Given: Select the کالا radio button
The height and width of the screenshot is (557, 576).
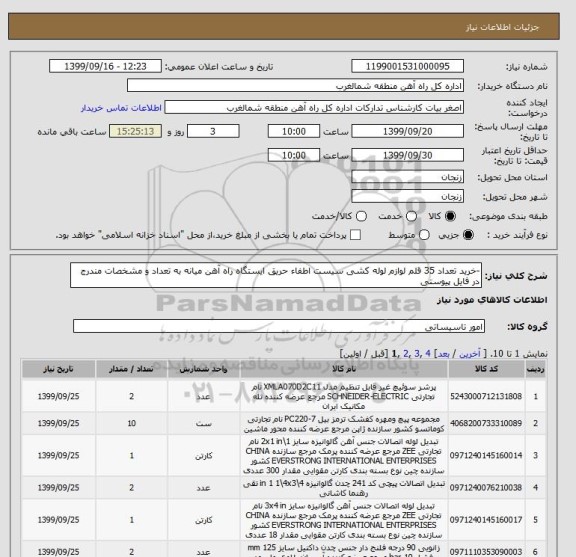Looking at the screenshot, I should tap(450, 216).
